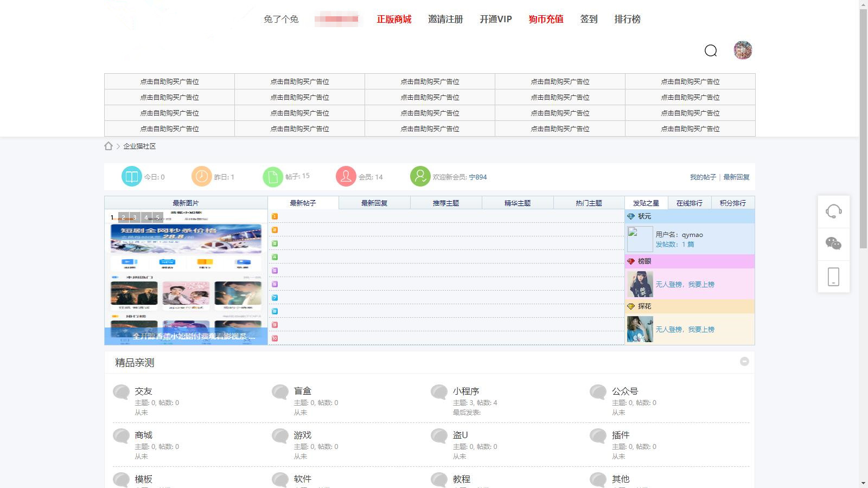Open customer service headset icon
The width and height of the screenshot is (868, 488).
click(833, 211)
